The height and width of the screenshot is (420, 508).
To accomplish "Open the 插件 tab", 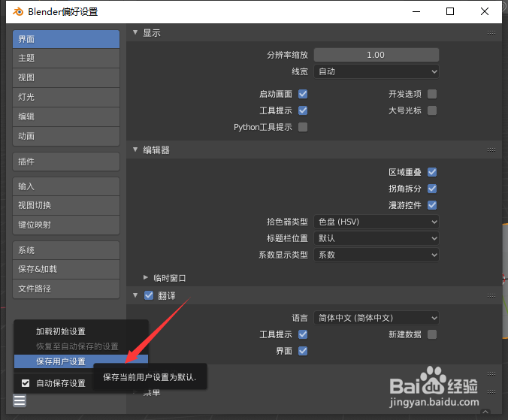I will [x=66, y=162].
